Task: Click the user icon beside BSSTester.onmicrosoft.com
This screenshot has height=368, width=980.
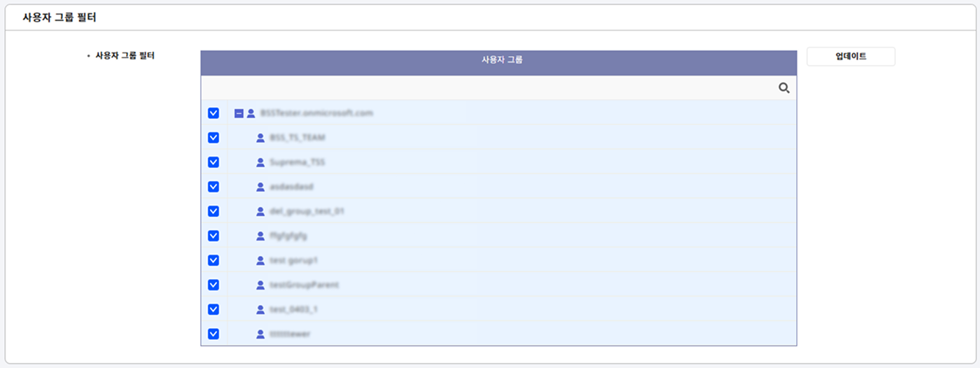Action: 251,113
